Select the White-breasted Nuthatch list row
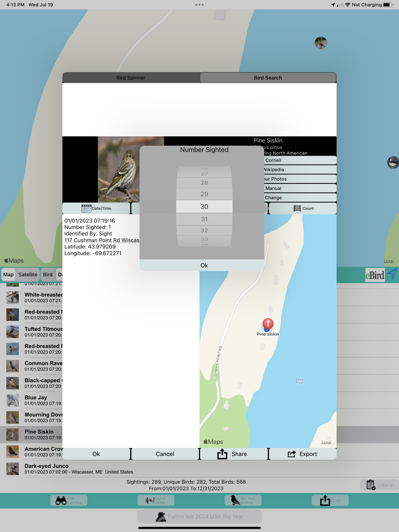399x532 pixels. [x=31, y=298]
